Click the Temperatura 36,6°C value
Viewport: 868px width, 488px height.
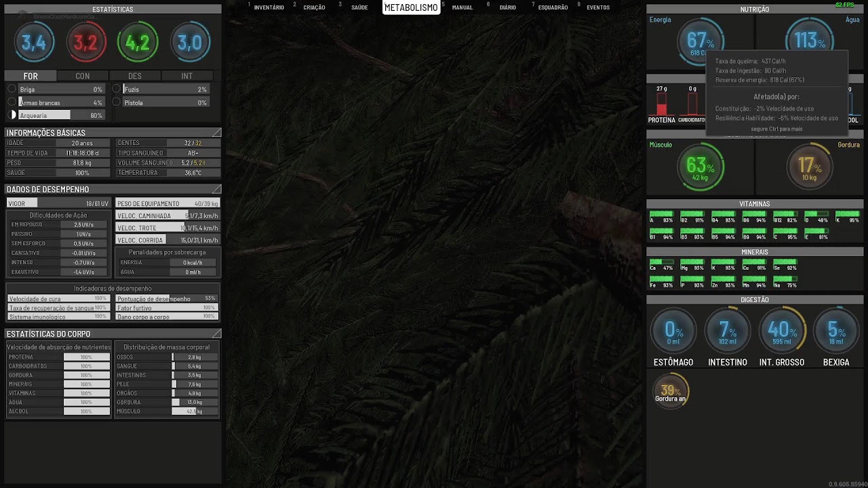click(x=193, y=173)
